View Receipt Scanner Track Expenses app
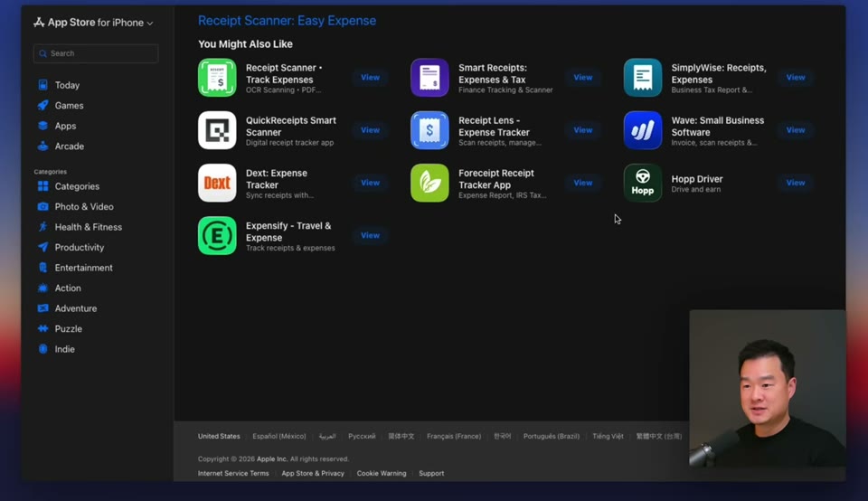 tap(371, 78)
